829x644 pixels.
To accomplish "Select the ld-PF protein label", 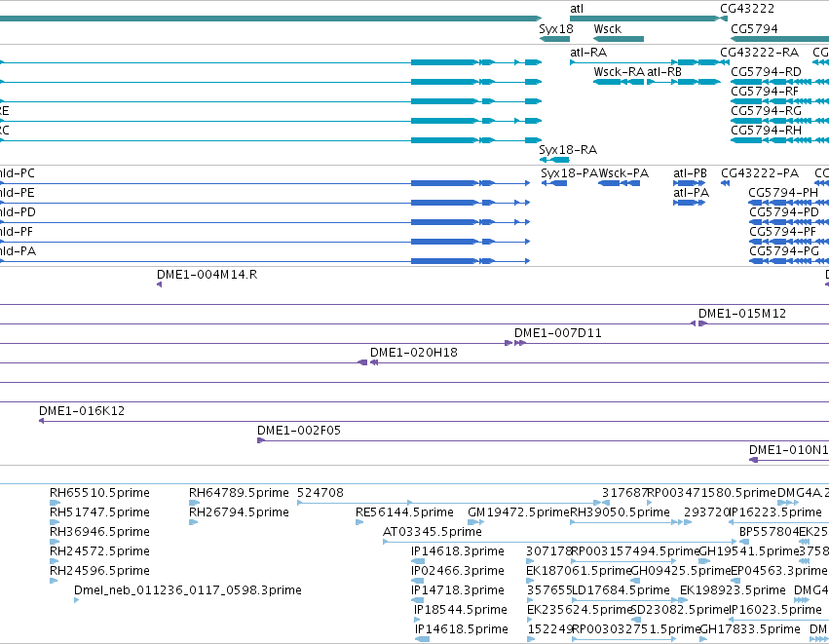I will (16, 232).
